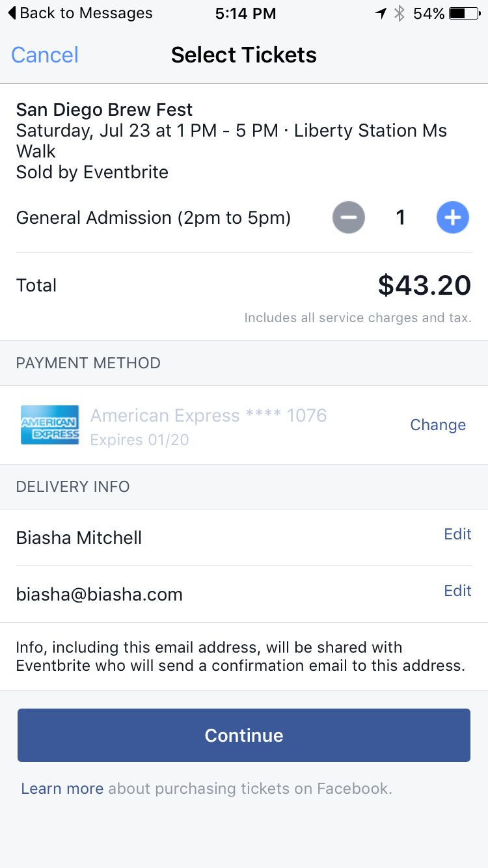Tap the back arrow to Messages
The image size is (488, 868).
12,13
